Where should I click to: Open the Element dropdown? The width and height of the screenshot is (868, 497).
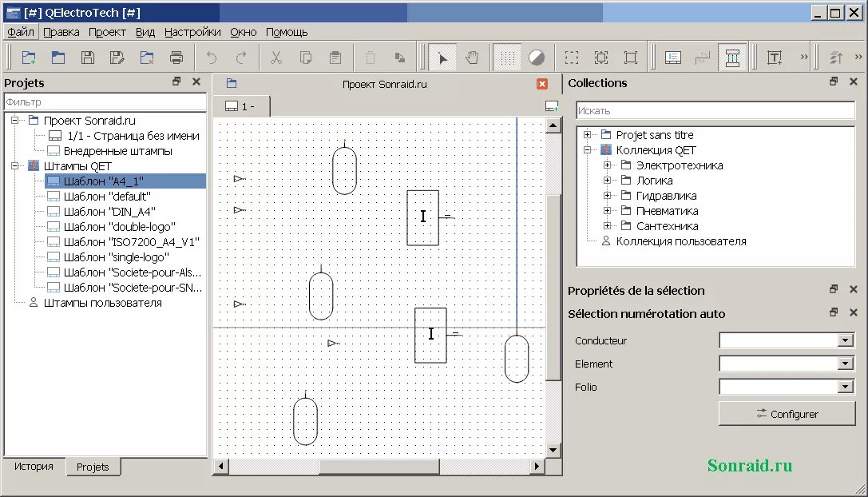[x=787, y=364]
